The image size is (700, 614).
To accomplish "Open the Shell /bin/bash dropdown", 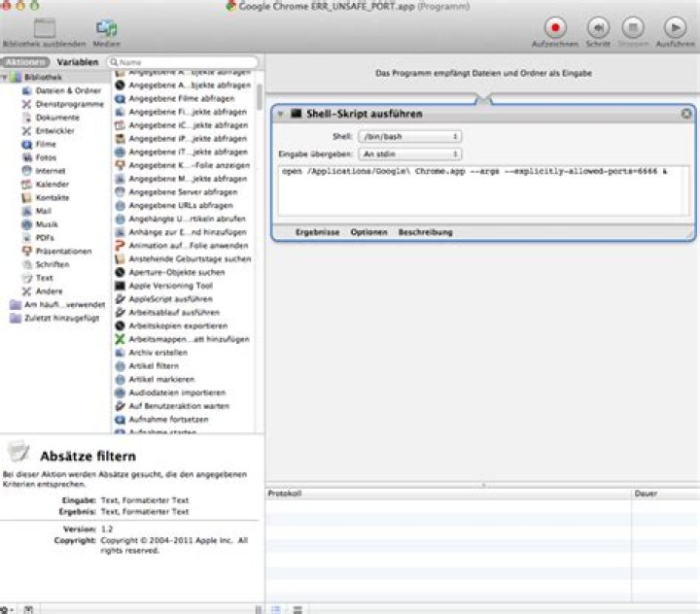I will click(x=410, y=137).
